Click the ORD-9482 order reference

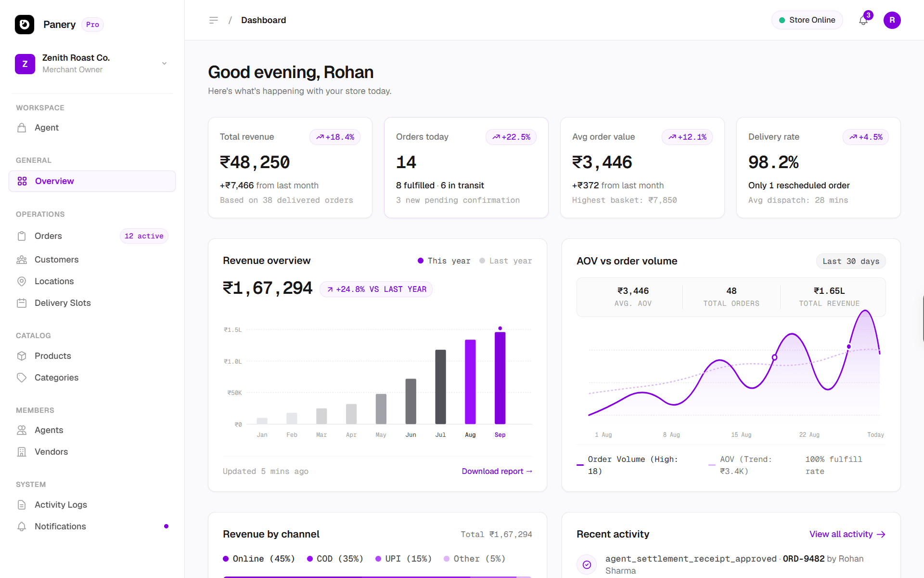click(803, 559)
